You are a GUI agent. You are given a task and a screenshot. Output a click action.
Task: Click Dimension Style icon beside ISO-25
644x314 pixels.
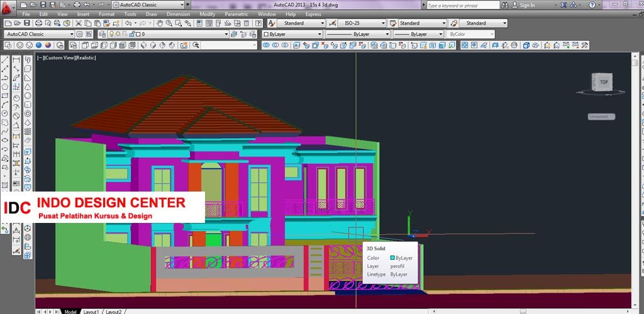click(332, 23)
